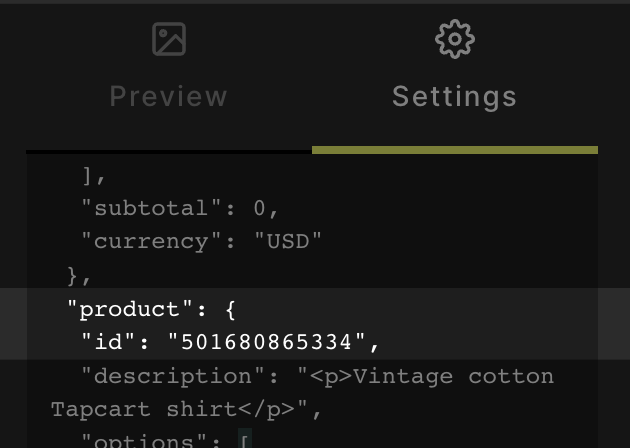Select the id value "501680865334"

[267, 342]
